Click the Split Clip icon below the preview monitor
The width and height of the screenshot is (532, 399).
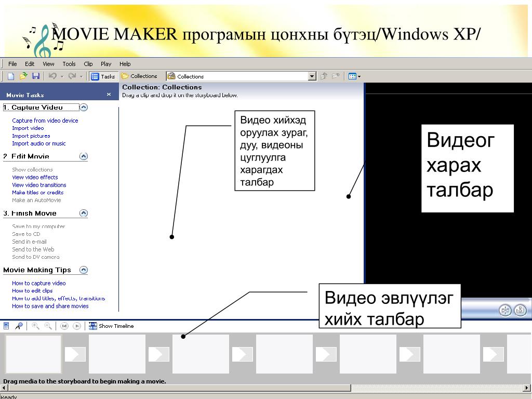pyautogui.click(x=506, y=310)
